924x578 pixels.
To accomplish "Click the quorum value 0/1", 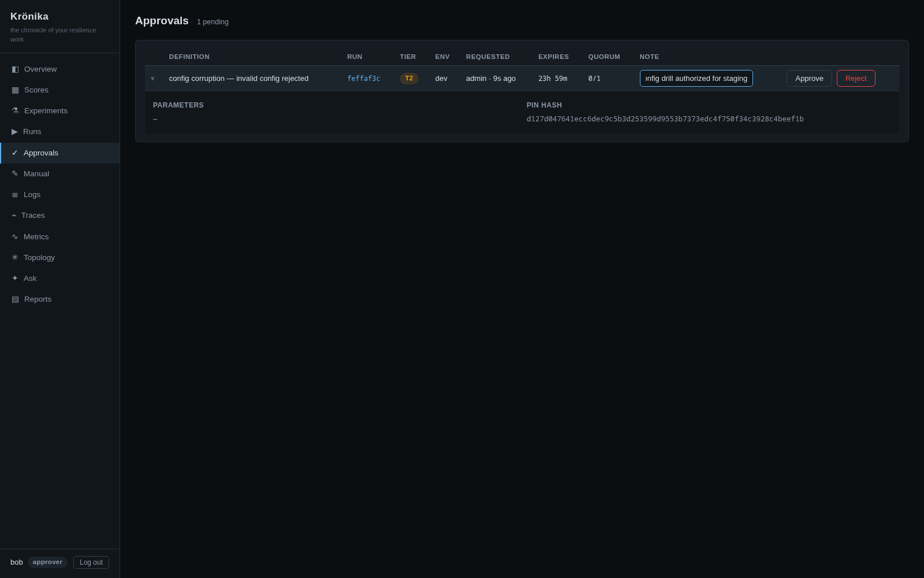I will tap(594, 79).
